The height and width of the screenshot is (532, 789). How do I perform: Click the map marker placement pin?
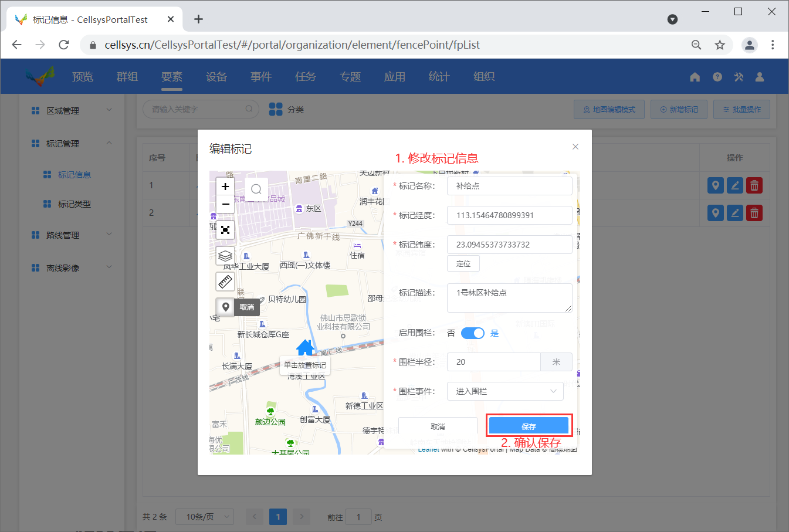[x=225, y=307]
